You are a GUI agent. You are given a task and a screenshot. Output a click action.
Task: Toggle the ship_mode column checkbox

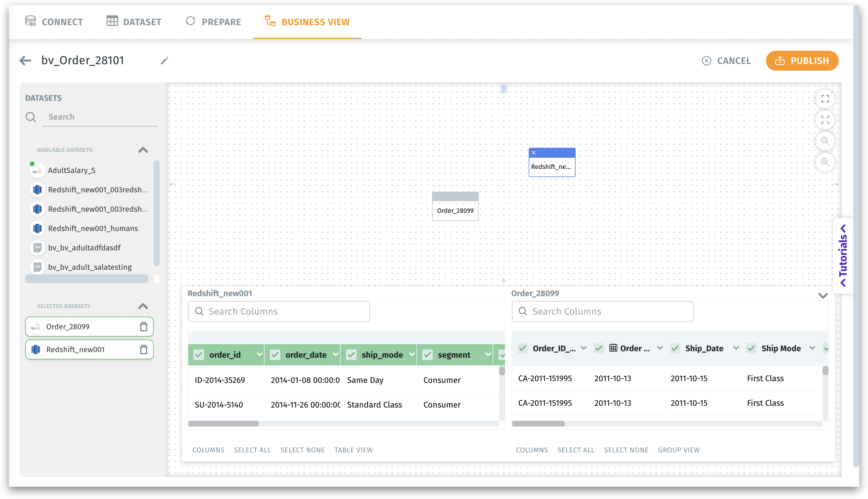click(351, 355)
